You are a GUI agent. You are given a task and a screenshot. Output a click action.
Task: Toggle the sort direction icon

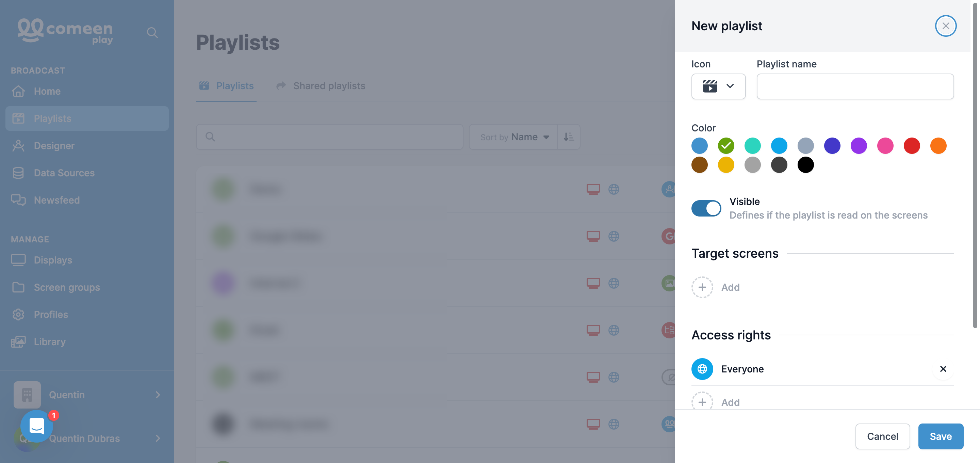pyautogui.click(x=568, y=137)
